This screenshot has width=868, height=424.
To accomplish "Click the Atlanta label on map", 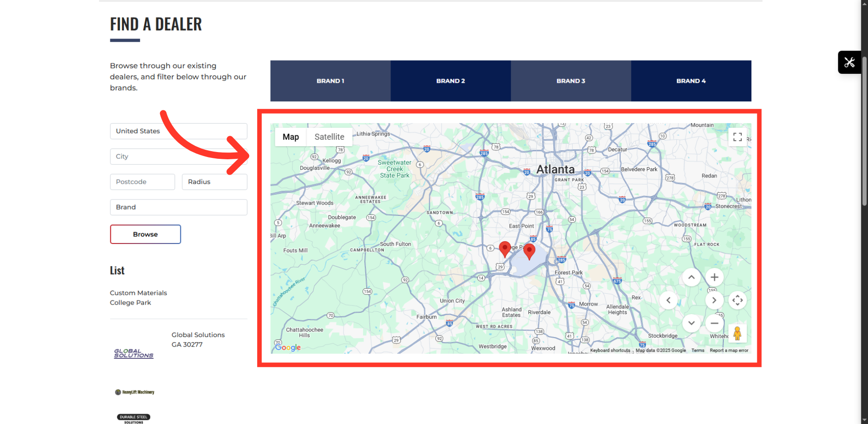I will click(x=556, y=169).
